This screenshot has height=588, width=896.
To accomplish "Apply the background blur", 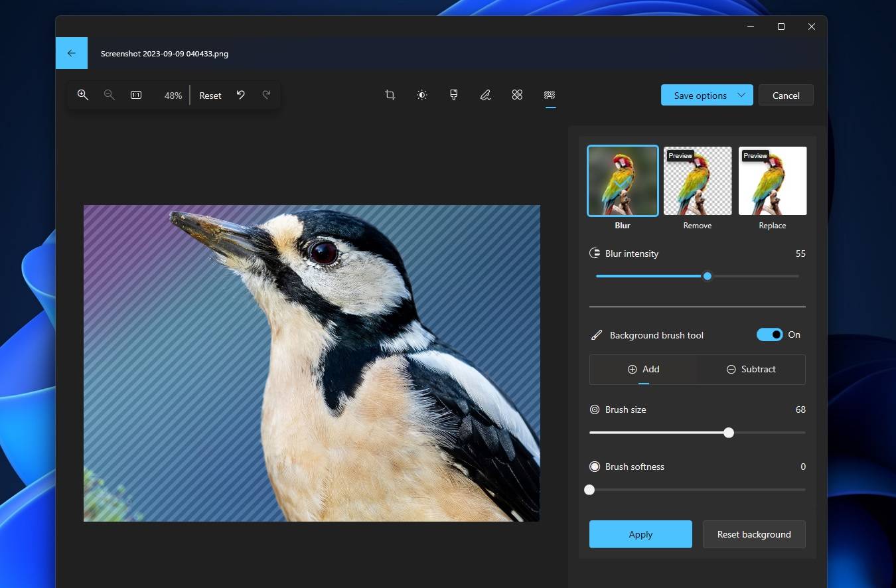I will (640, 534).
